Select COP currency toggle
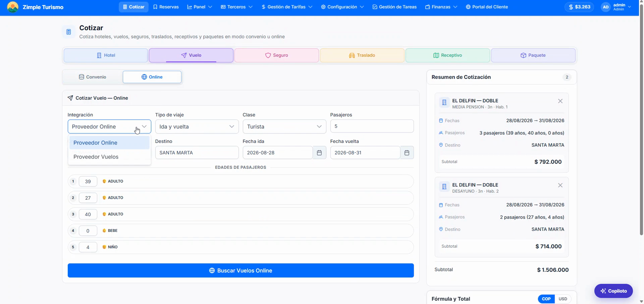Image resolution: width=644 pixels, height=304 pixels. [546, 299]
